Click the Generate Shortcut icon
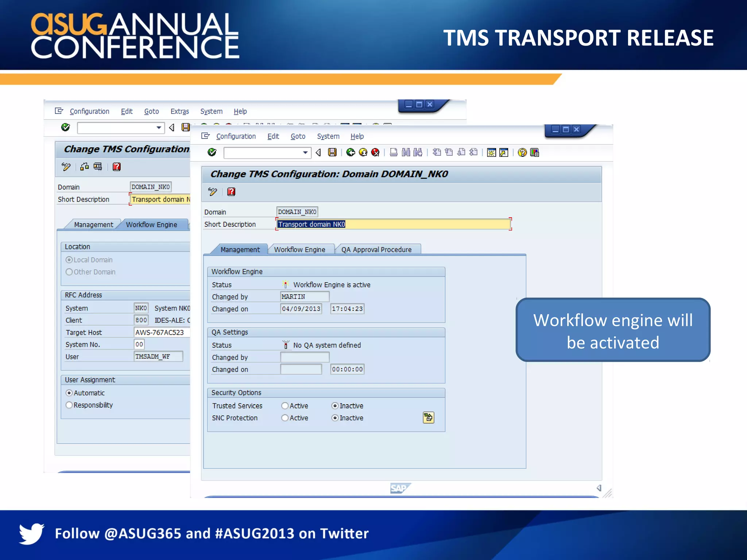The width and height of the screenshot is (747, 560). (x=504, y=152)
